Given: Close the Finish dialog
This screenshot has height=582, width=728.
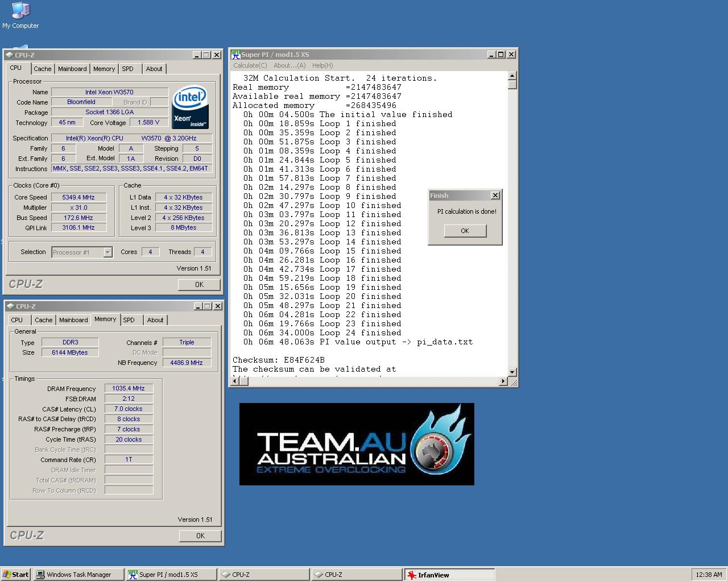Looking at the screenshot, I should point(495,196).
